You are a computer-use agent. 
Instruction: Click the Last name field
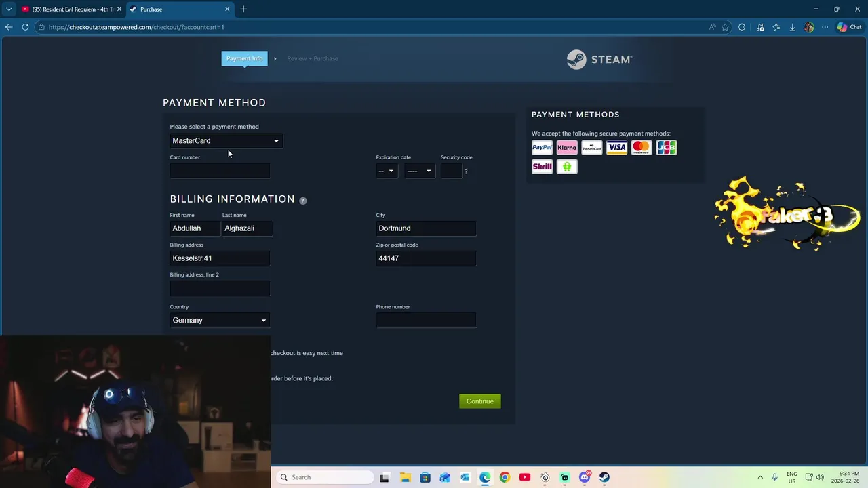coord(248,228)
